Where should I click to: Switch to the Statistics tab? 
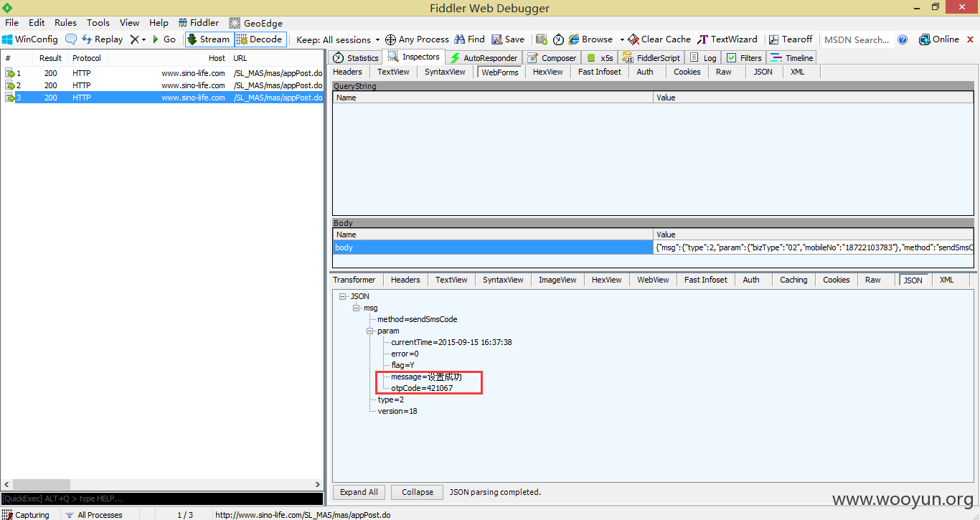point(356,58)
